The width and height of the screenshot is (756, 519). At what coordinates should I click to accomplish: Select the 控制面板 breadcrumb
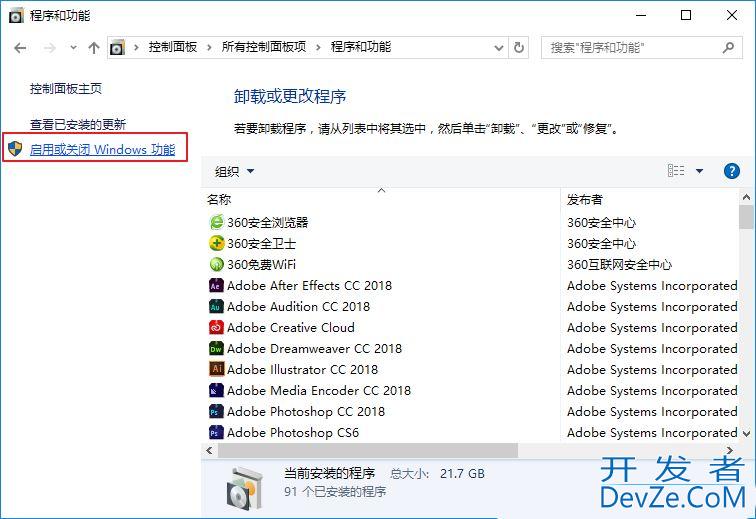tap(173, 47)
